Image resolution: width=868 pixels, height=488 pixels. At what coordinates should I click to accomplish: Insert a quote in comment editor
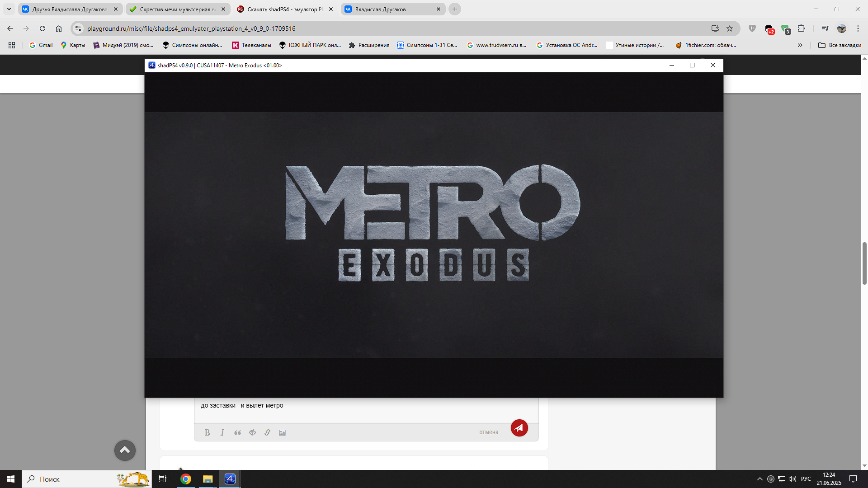pos(237,432)
